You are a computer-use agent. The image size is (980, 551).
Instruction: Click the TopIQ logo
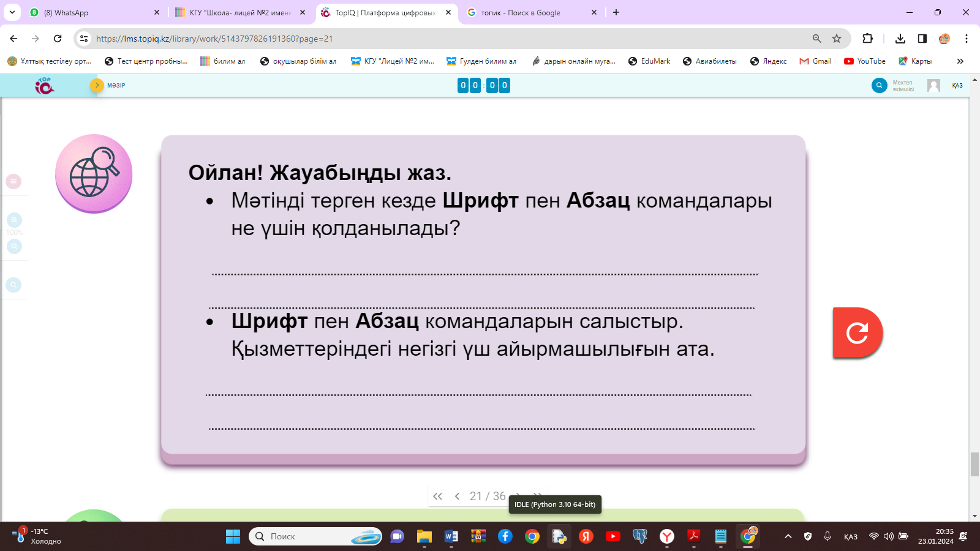pos(44,86)
